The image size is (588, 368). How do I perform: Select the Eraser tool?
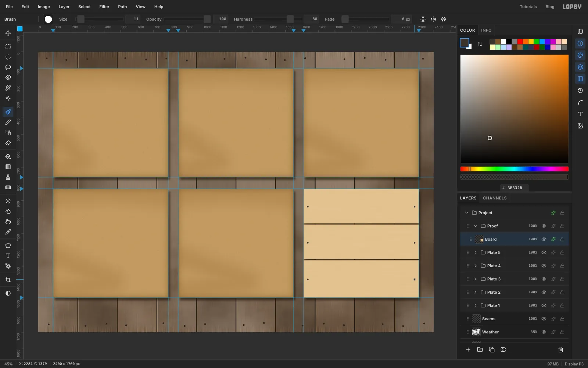click(8, 143)
